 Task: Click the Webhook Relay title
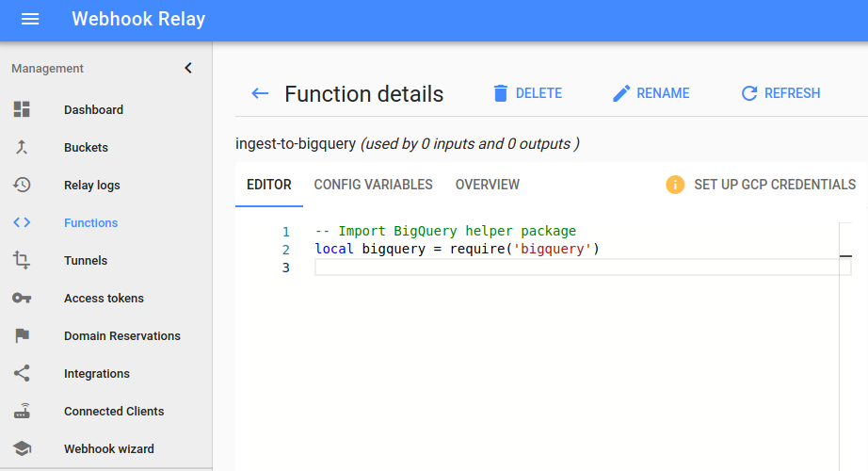point(138,19)
